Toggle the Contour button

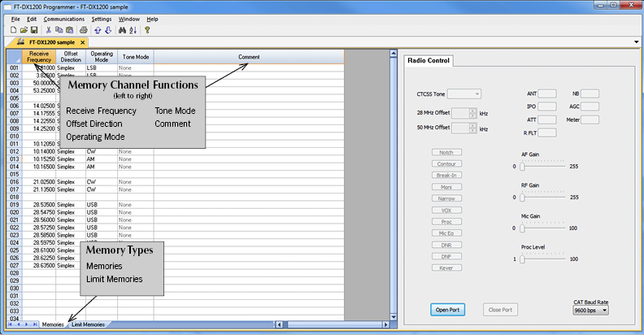(446, 163)
